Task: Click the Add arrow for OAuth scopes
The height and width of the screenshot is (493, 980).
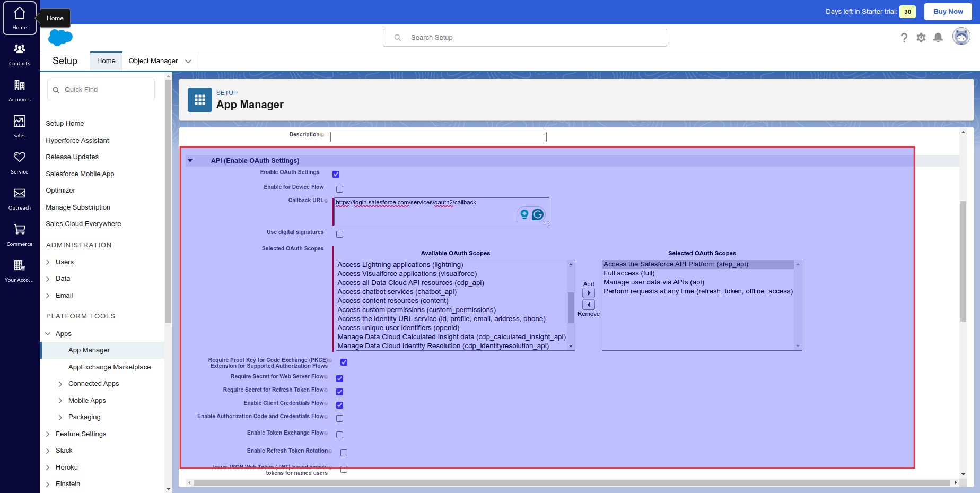Action: pyautogui.click(x=589, y=293)
